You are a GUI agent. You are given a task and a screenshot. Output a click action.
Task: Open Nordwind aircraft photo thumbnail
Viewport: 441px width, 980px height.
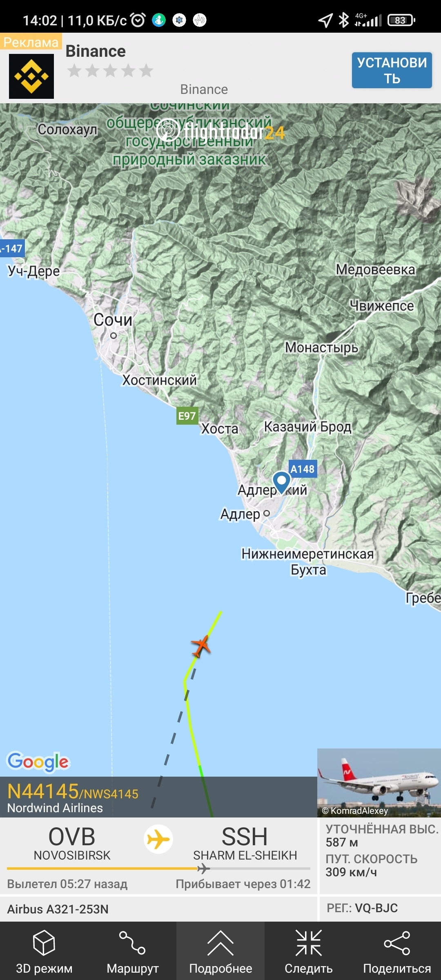379,783
